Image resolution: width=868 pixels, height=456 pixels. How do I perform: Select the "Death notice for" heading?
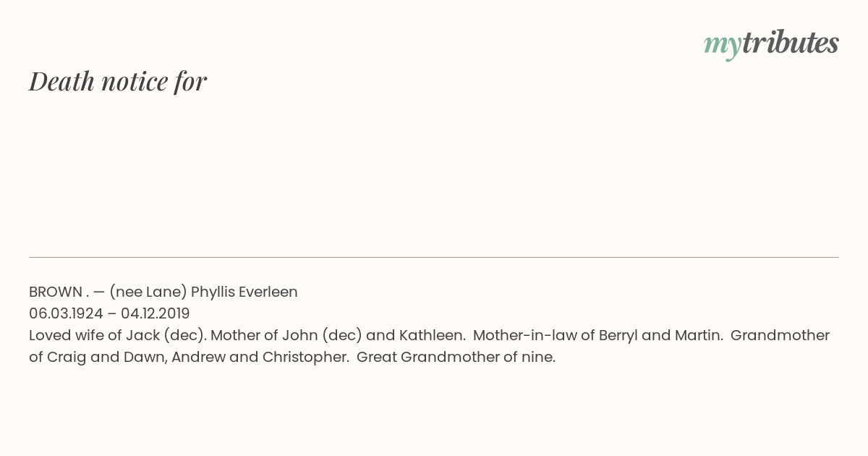[118, 81]
